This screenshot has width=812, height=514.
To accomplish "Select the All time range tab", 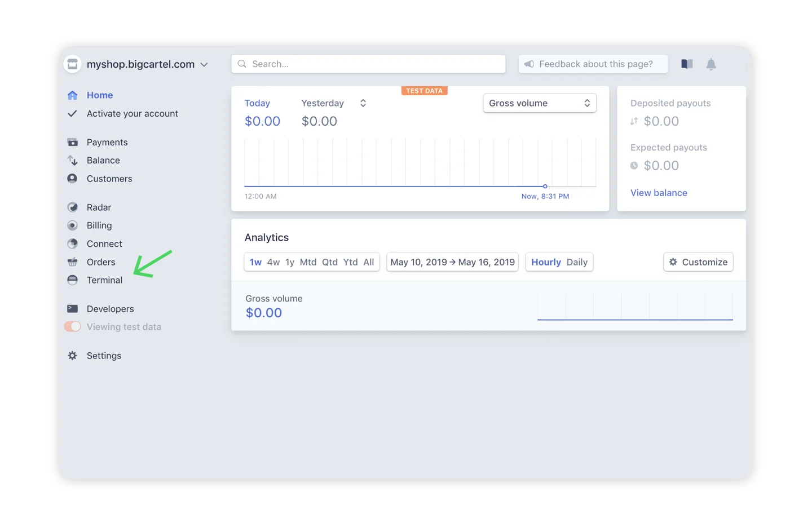I will point(368,262).
